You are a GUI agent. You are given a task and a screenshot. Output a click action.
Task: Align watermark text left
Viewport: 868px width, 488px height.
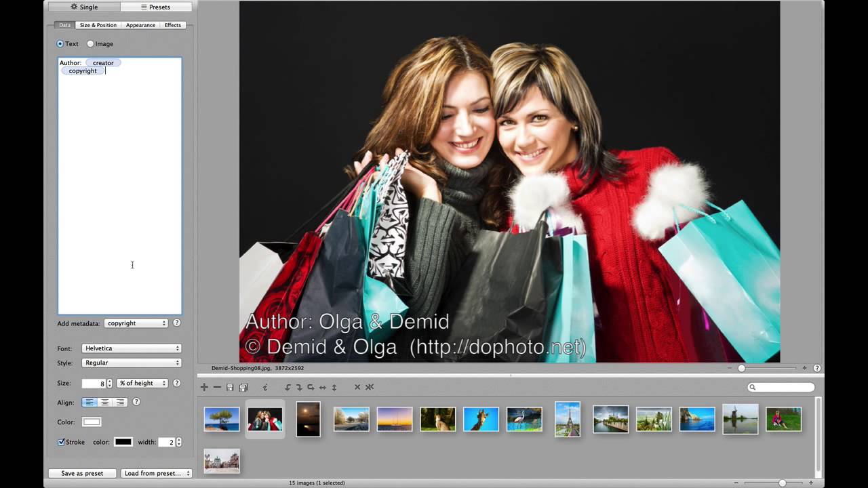(x=90, y=402)
